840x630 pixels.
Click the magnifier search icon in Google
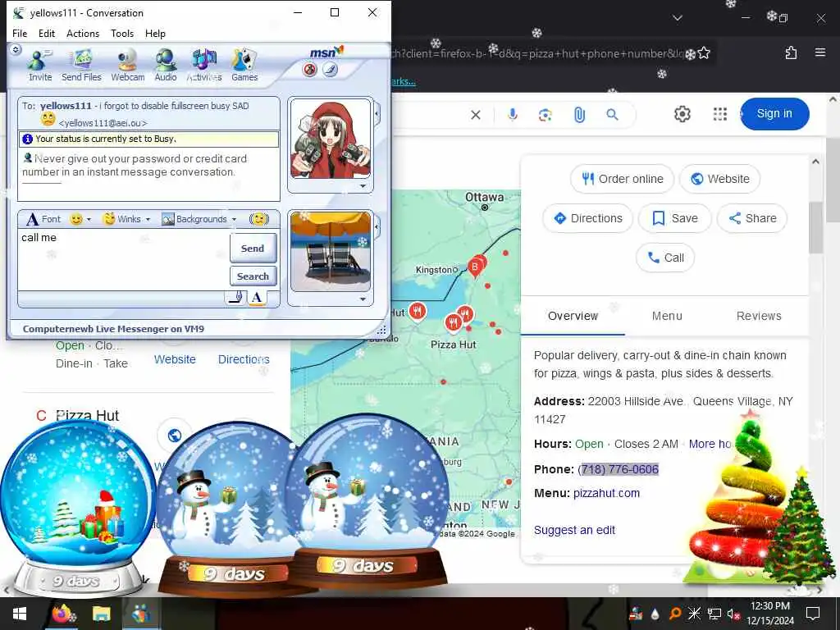click(x=612, y=115)
